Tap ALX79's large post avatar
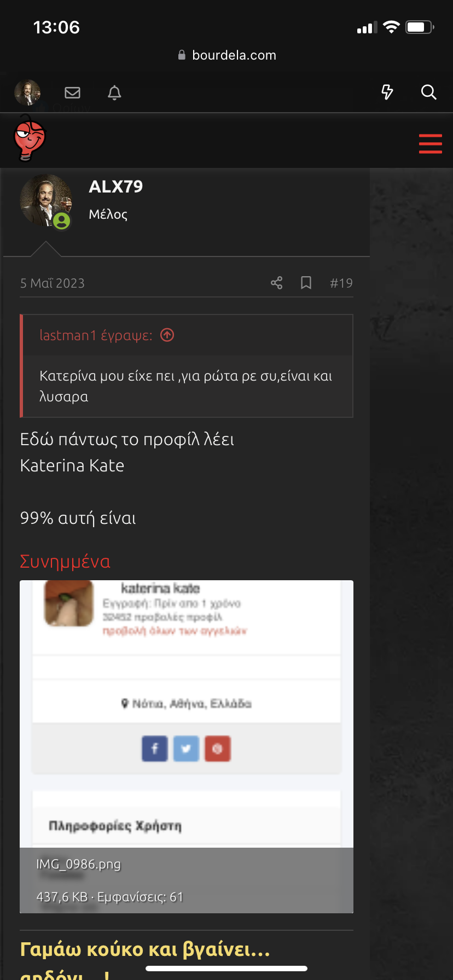 [x=45, y=201]
